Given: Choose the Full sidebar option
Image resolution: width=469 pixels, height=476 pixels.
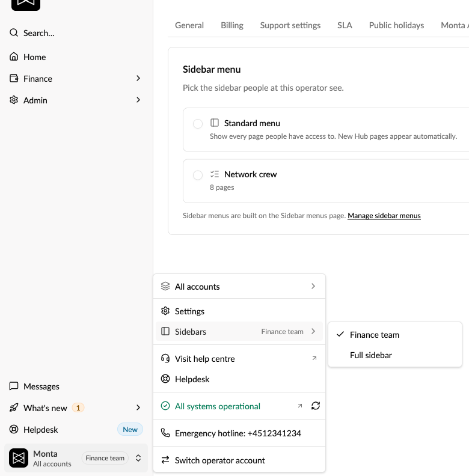Looking at the screenshot, I should coord(395,355).
